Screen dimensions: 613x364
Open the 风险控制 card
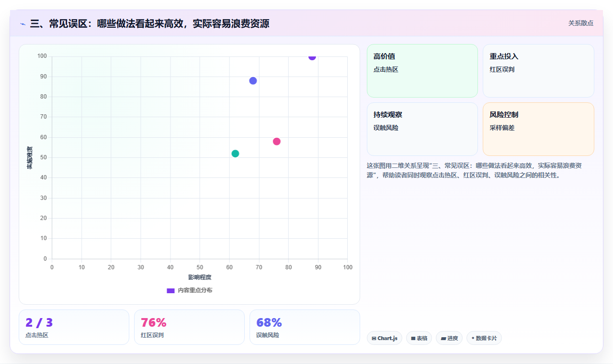point(538,129)
